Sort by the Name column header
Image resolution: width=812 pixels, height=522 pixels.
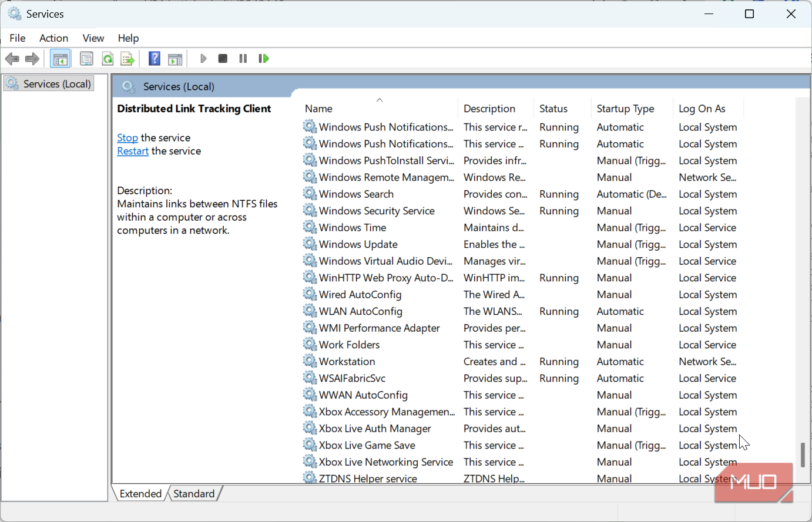click(379, 109)
